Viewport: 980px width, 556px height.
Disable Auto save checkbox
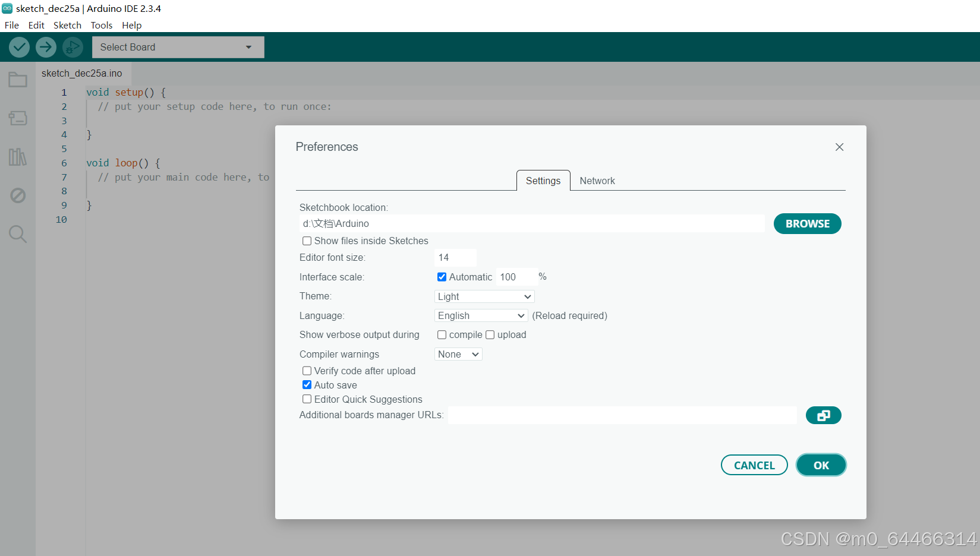[x=307, y=385]
